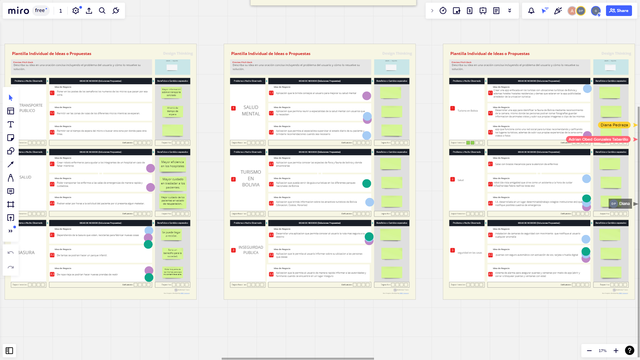
Task: Zoom out with the minus button
Action: (589, 351)
